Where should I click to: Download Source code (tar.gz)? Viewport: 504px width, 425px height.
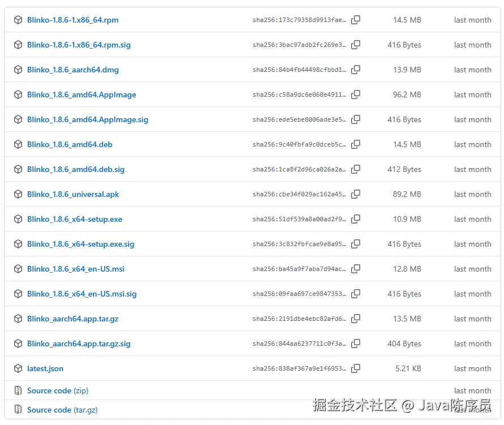point(62,410)
